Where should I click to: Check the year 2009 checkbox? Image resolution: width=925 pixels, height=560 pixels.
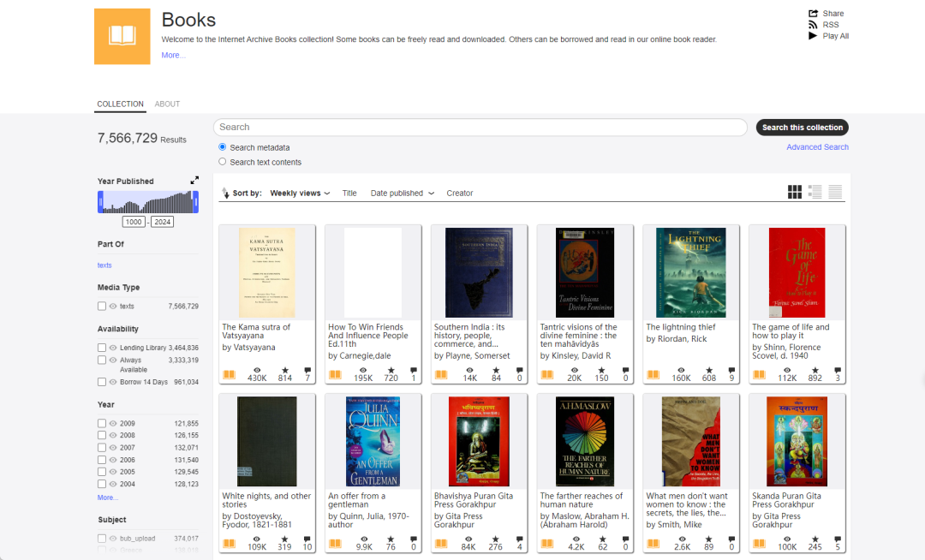[101, 423]
